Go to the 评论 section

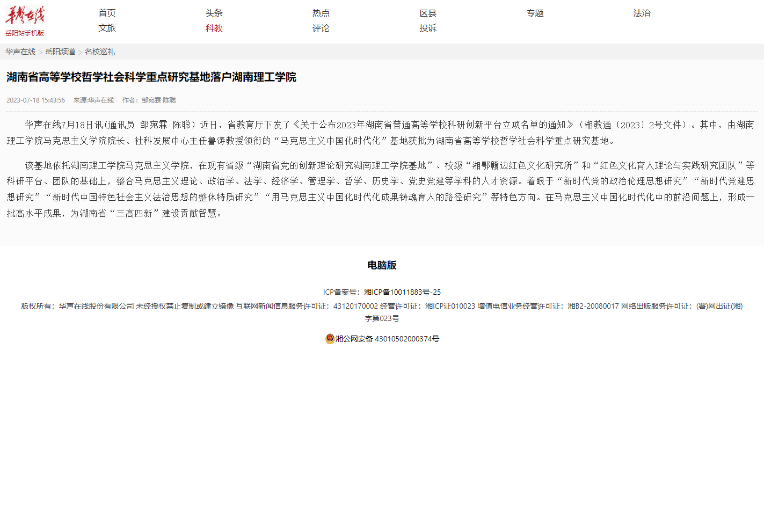[321, 28]
